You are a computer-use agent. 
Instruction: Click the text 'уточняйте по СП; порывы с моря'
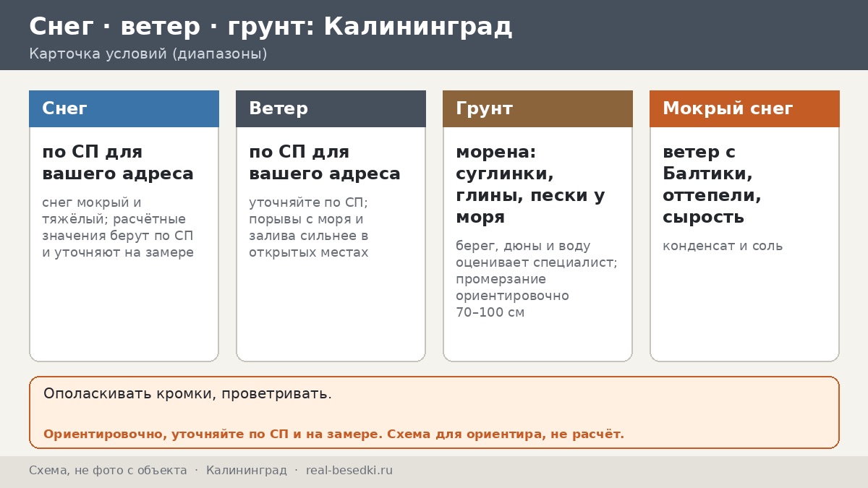pos(308,210)
